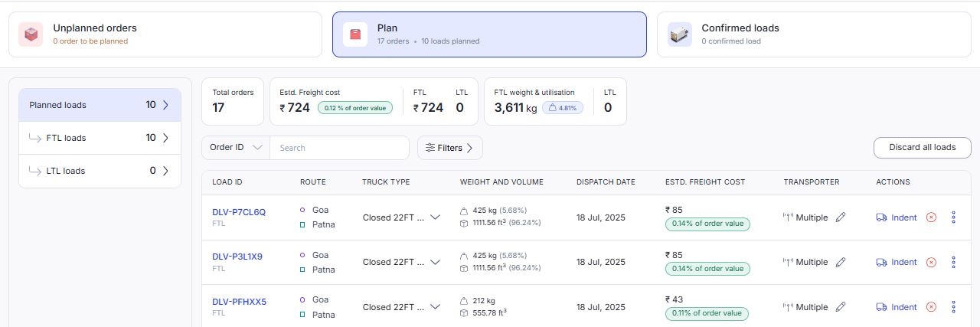Discard all loads

click(922, 148)
